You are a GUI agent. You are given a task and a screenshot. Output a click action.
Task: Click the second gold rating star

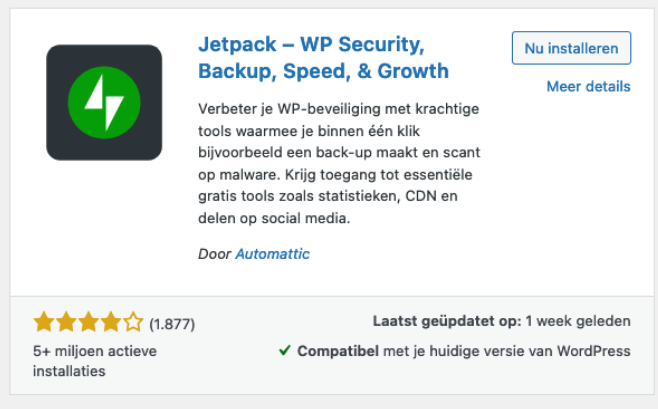pos(66,322)
